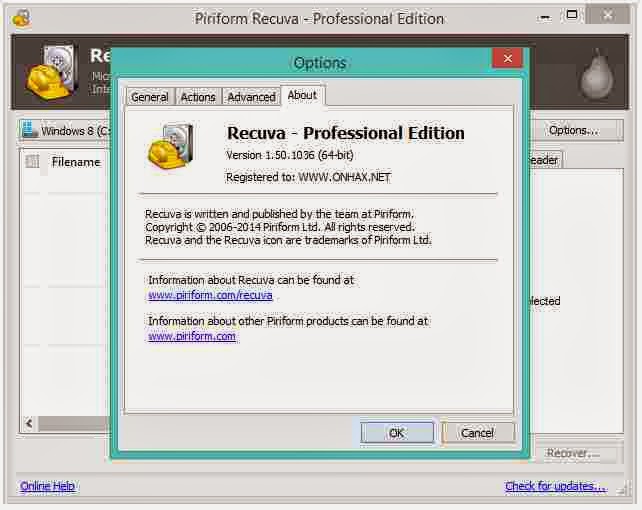Select the Advanced tab

(251, 97)
